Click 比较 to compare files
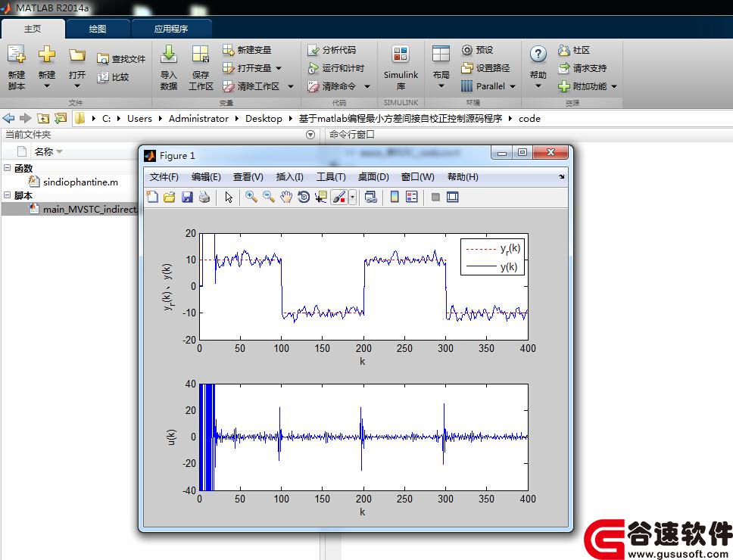The width and height of the screenshot is (733, 560). tap(113, 77)
